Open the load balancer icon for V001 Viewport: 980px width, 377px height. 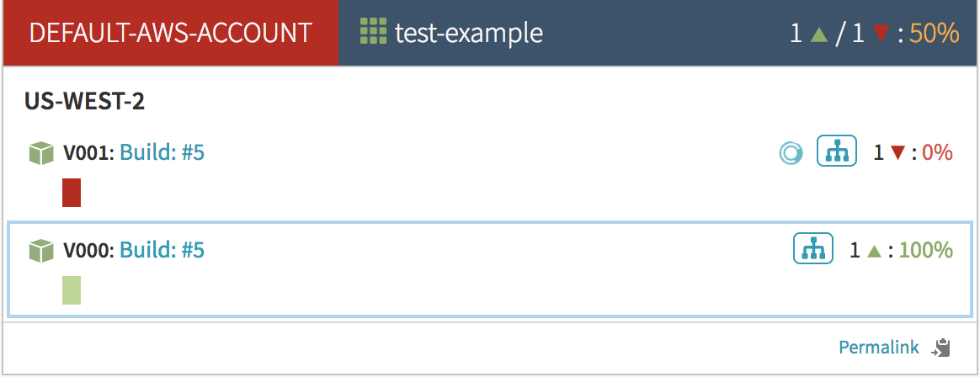point(837,152)
